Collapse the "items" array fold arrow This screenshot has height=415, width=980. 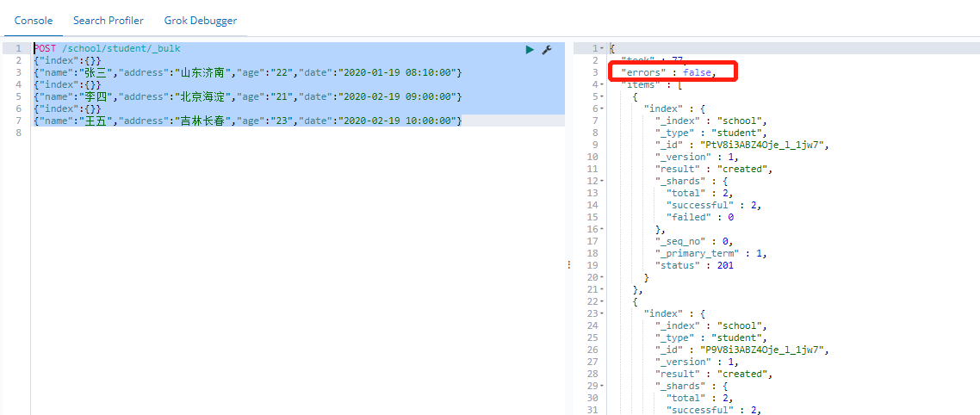[x=602, y=84]
